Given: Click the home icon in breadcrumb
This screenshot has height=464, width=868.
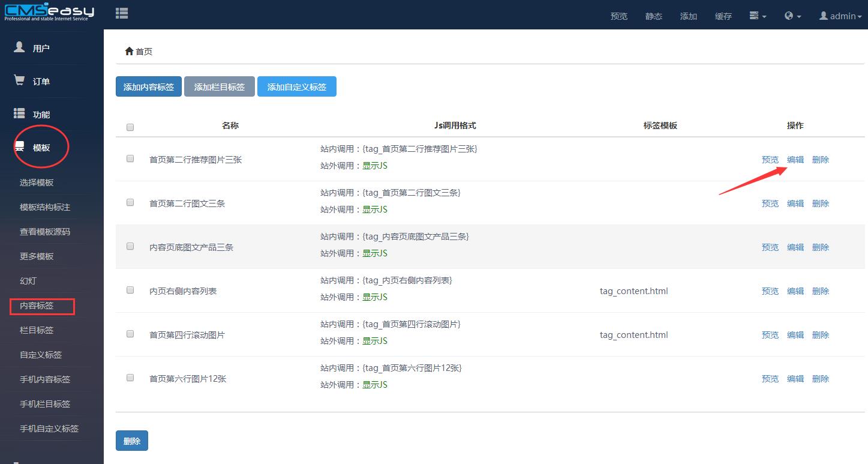Looking at the screenshot, I should 128,52.
